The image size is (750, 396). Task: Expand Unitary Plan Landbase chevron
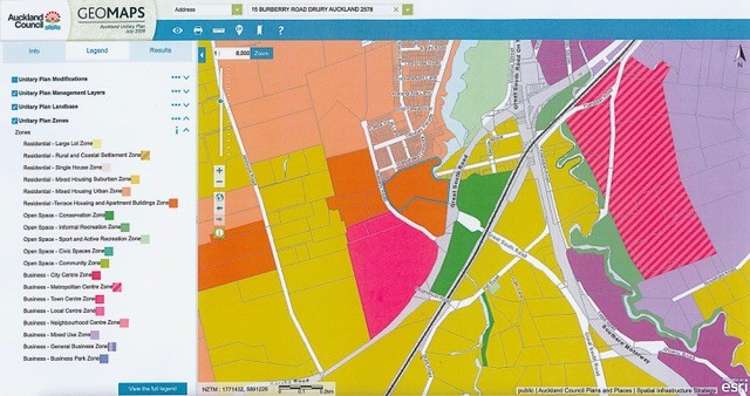pyautogui.click(x=187, y=105)
